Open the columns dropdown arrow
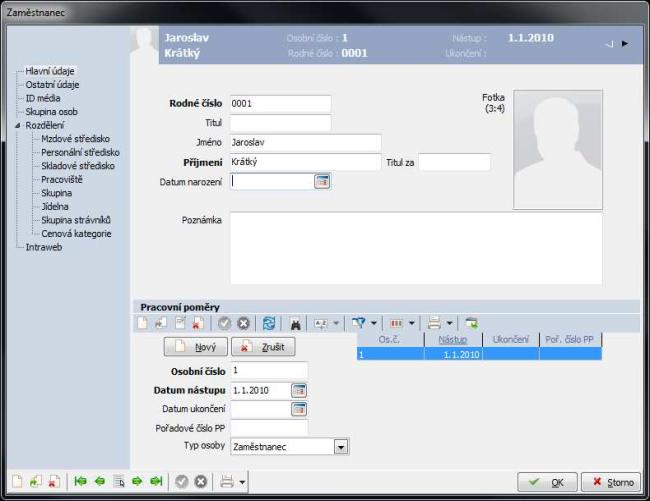 point(412,323)
